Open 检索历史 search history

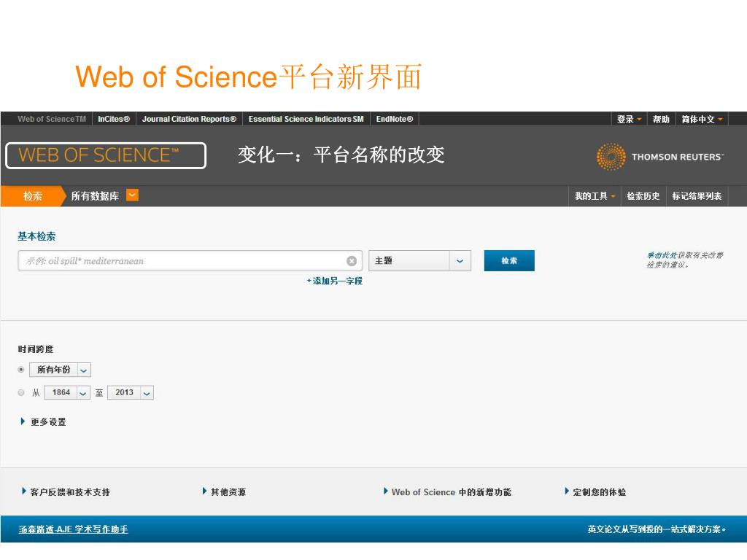pyautogui.click(x=643, y=195)
